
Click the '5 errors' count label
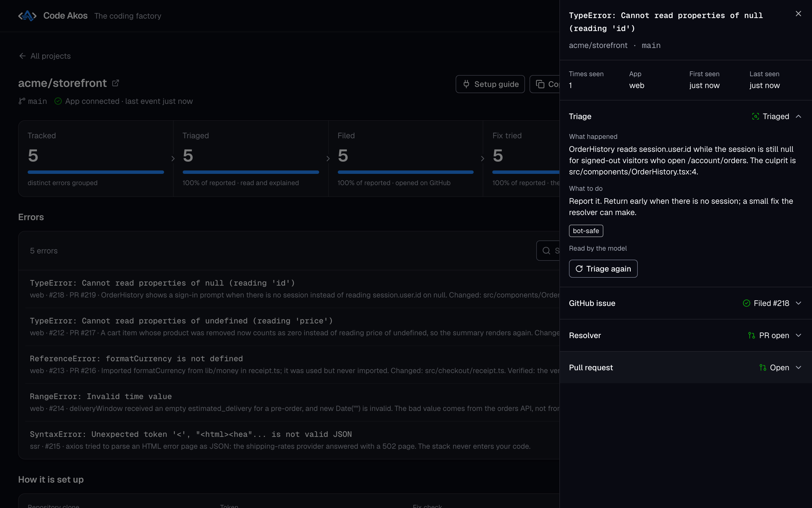pyautogui.click(x=44, y=251)
